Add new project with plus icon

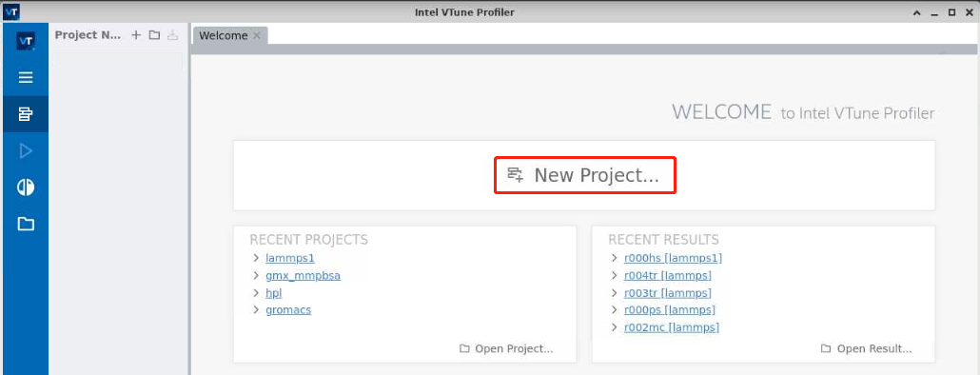point(136,35)
